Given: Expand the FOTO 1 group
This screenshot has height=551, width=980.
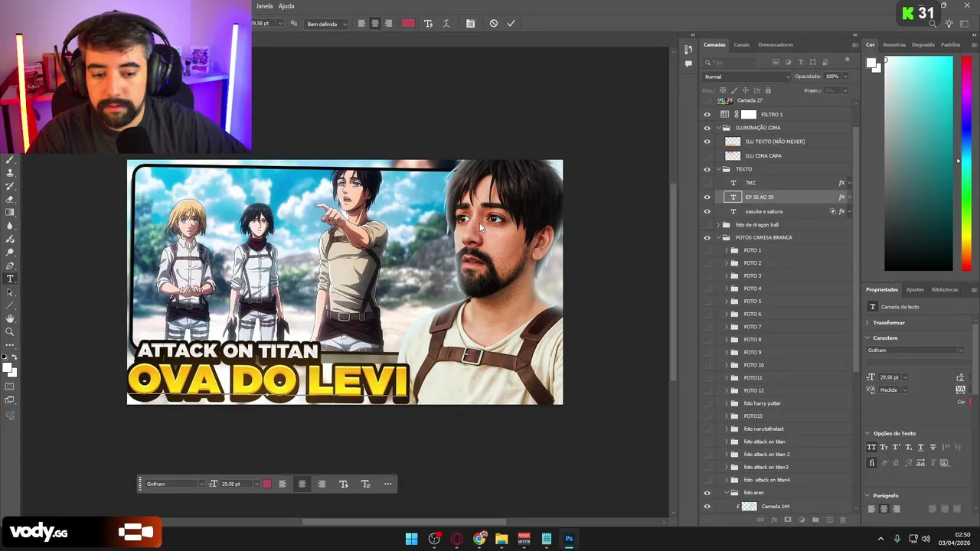Looking at the screenshot, I should pos(727,250).
